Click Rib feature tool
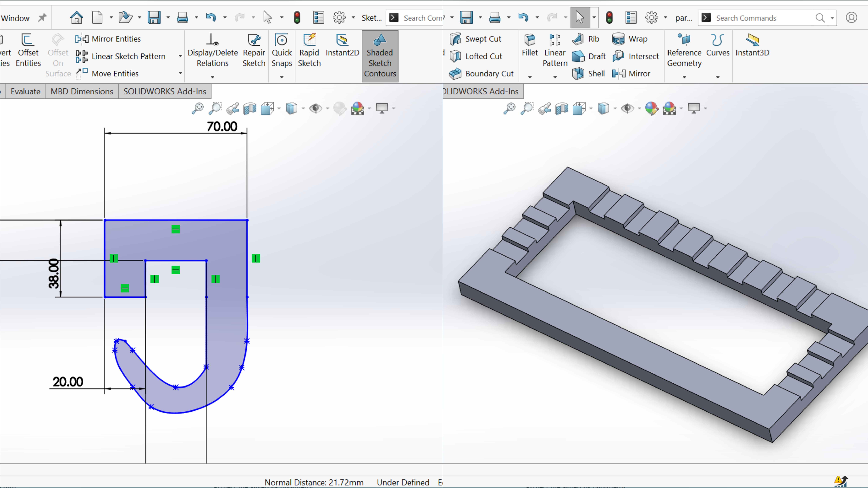 pos(586,39)
